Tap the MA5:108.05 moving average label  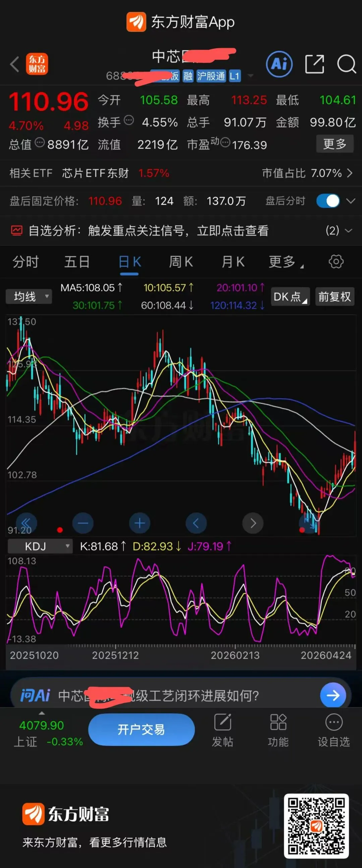click(x=91, y=288)
